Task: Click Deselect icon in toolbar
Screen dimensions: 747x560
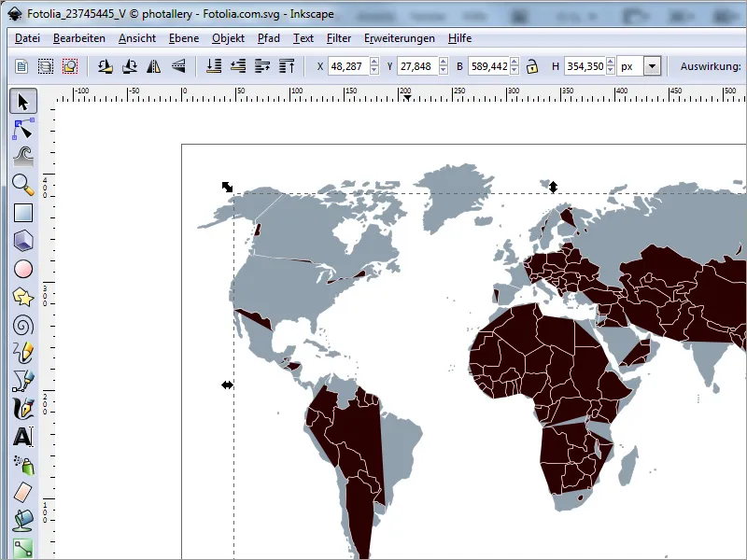Action: coord(70,66)
